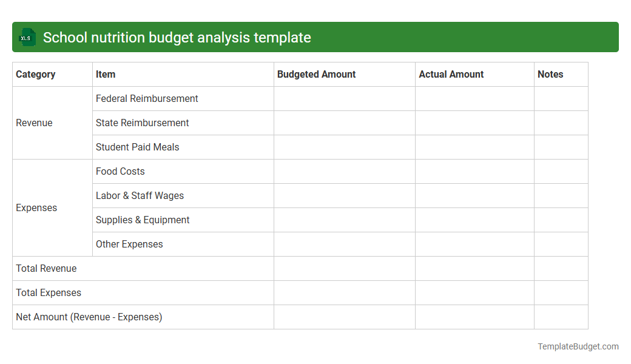
Task: Select the Federal Reimbursement row
Action: (x=146, y=98)
